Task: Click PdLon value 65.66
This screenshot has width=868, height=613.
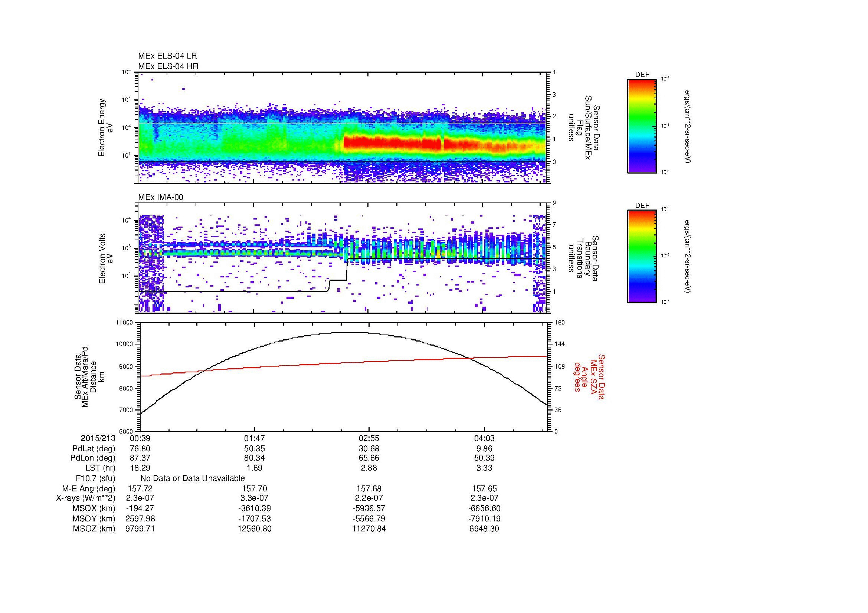Action: point(369,458)
